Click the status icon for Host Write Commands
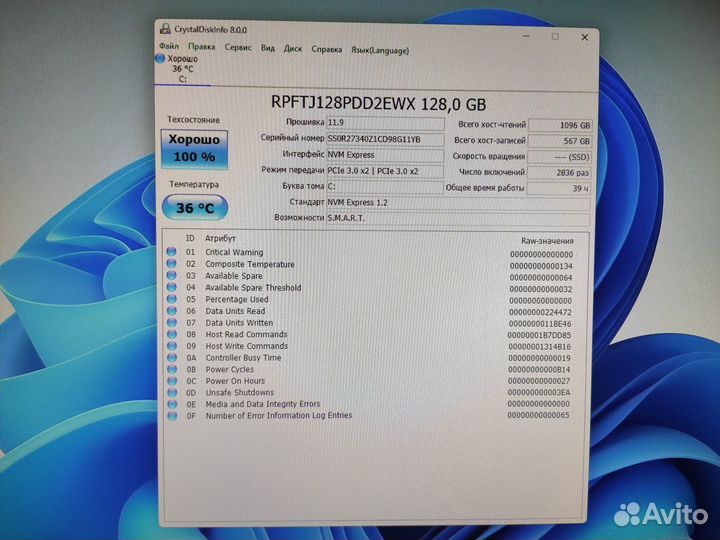Screen dimensions: 720x540 pos(172,345)
